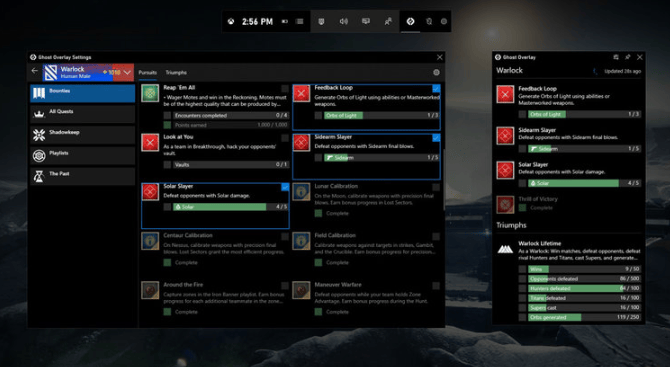Click Hunters defeated progress bar in overlay

(x=584, y=288)
